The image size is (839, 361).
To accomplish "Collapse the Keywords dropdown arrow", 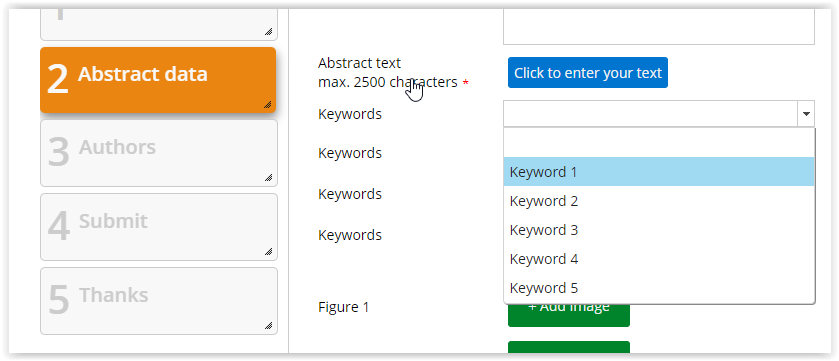I will [806, 113].
